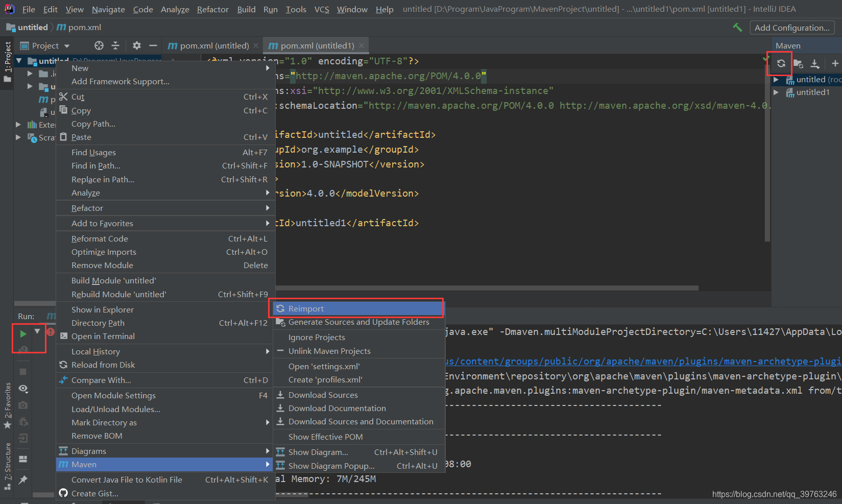Click the green Run play button
The image size is (842, 504).
pyautogui.click(x=23, y=333)
